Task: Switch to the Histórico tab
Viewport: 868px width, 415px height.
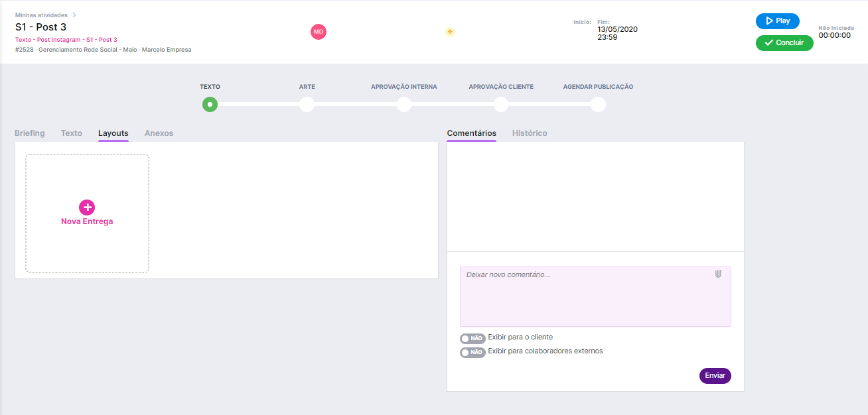Action: [530, 133]
